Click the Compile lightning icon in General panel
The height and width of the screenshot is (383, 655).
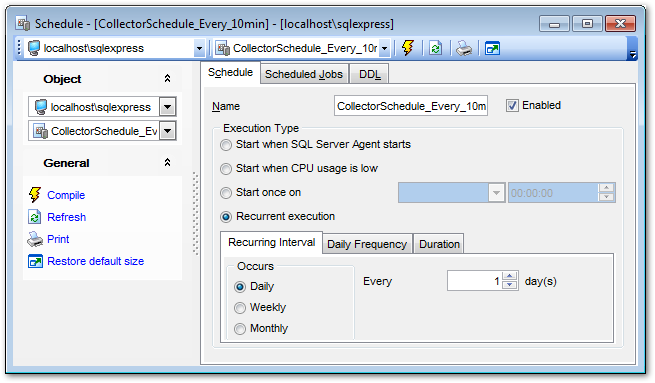click(35, 195)
